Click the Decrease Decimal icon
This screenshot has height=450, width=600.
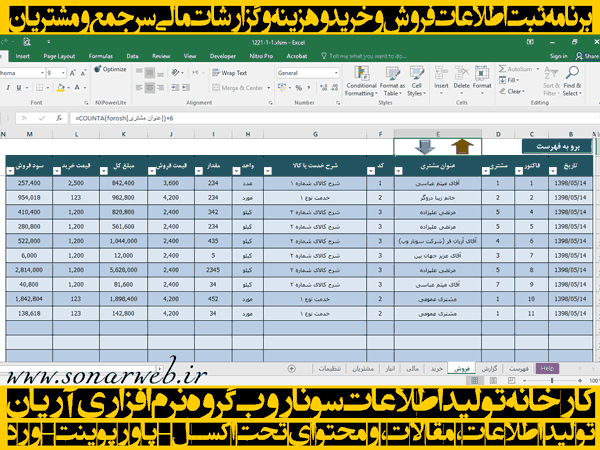pyautogui.click(x=335, y=88)
